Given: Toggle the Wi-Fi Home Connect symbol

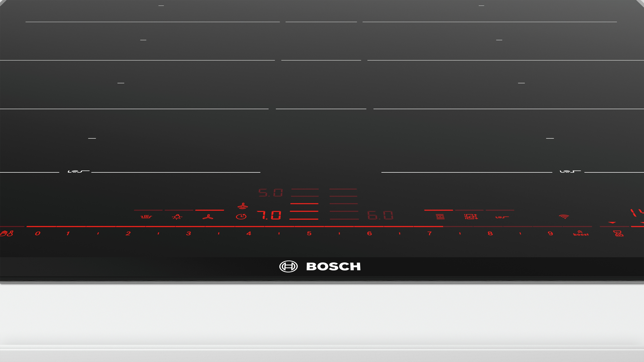Looking at the screenshot, I should click(x=564, y=216).
